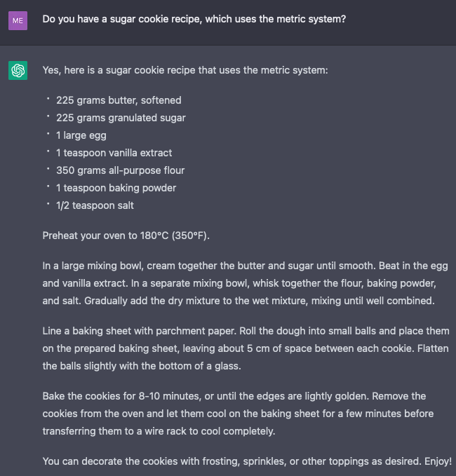
Task: Click the "1 teaspoon vanilla extract" ingredient
Action: coord(114,153)
